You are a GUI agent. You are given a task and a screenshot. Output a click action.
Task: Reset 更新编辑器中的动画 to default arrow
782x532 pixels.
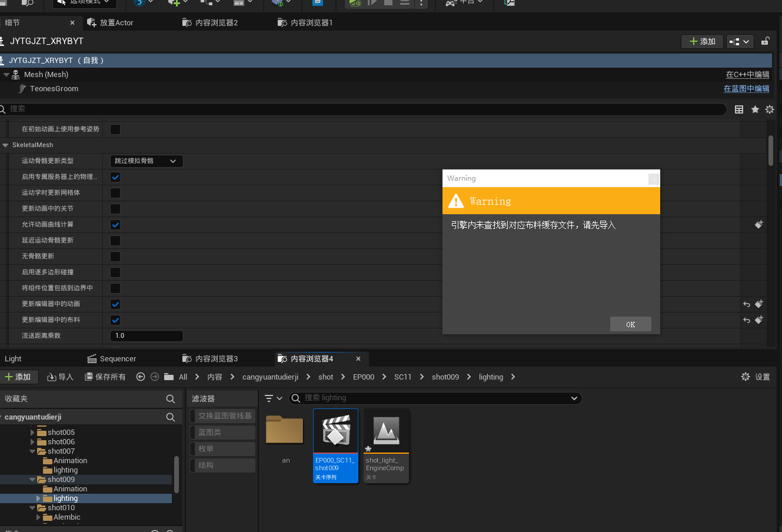click(747, 304)
